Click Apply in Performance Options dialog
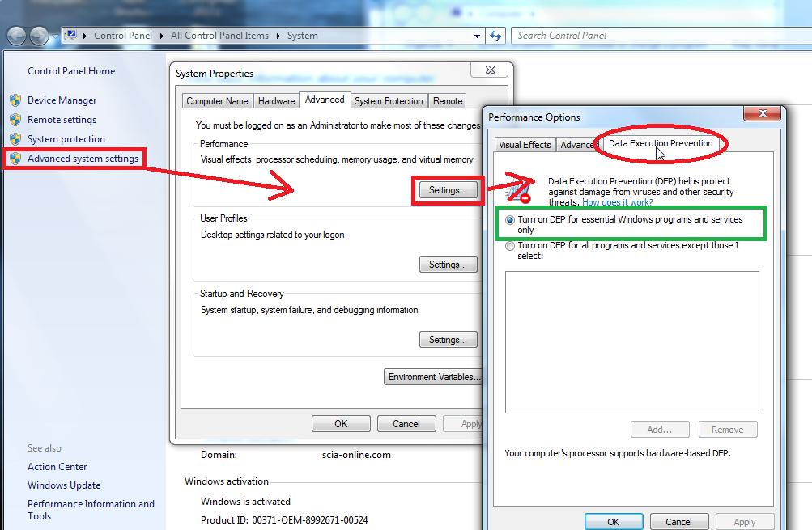This screenshot has height=530, width=812. (x=745, y=521)
